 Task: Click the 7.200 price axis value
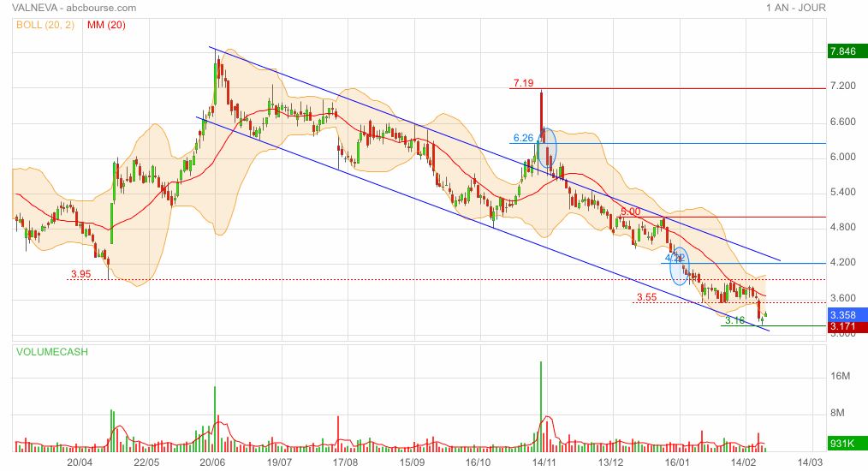pyautogui.click(x=842, y=86)
